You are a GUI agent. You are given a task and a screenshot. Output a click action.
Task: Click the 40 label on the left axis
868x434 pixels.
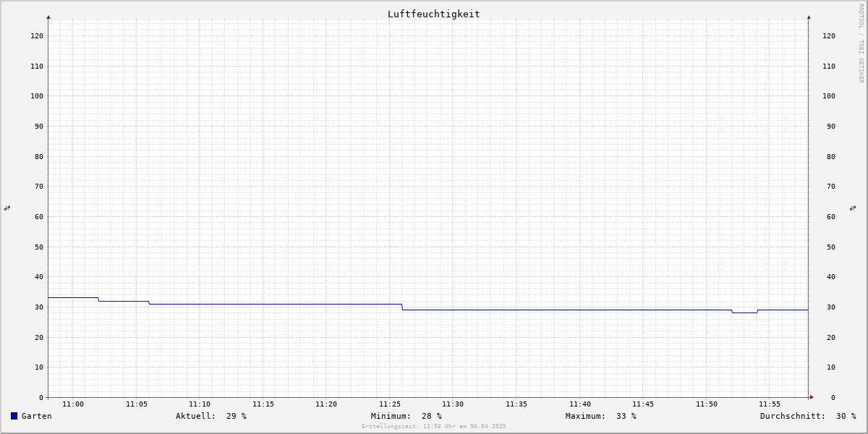click(39, 276)
